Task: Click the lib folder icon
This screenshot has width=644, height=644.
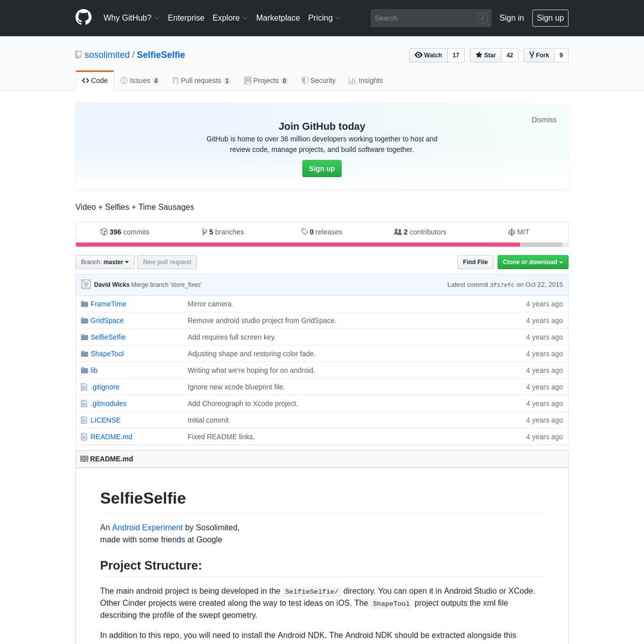Action: [x=84, y=370]
